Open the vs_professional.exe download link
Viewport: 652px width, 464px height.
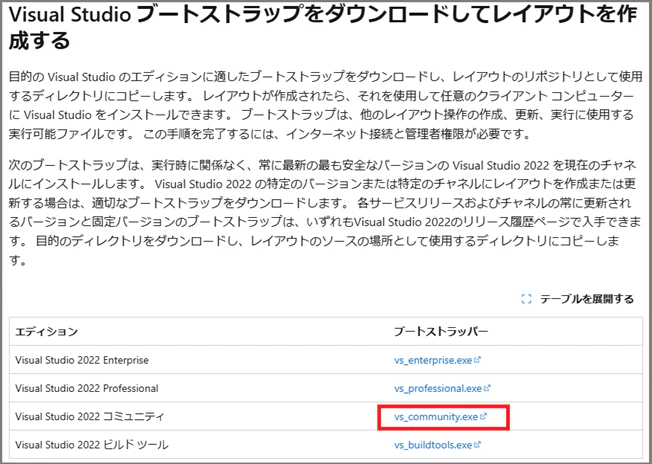442,388
